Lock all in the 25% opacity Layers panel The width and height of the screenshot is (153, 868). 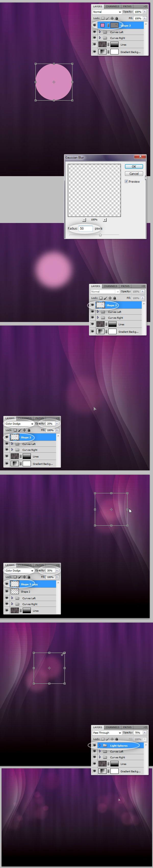(29, 430)
